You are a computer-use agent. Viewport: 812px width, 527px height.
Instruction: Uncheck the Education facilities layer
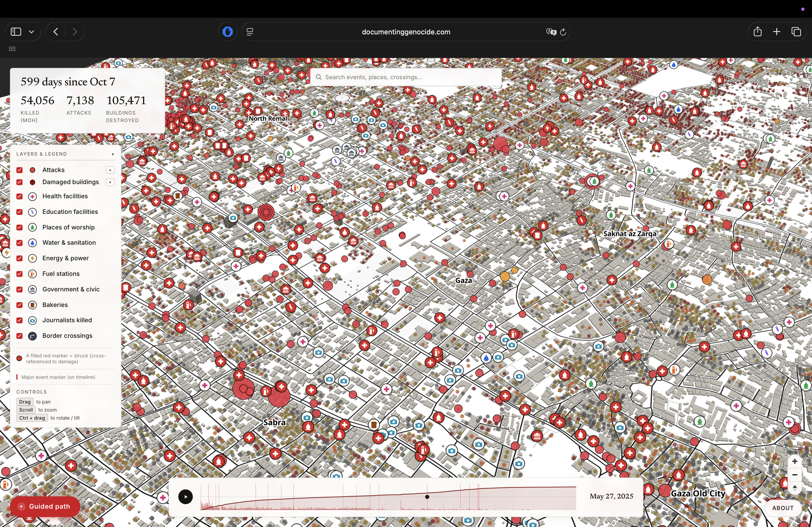(x=19, y=212)
